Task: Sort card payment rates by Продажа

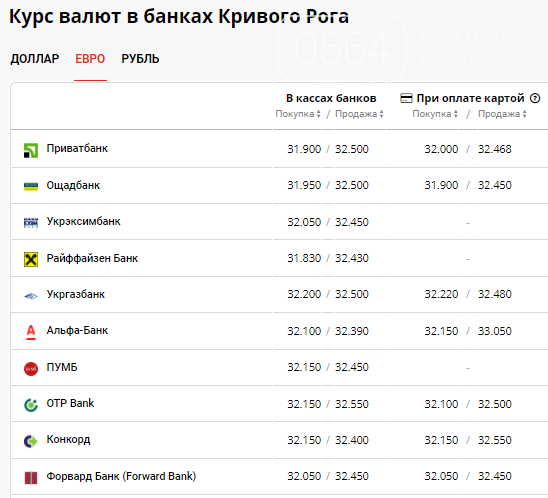Action: pyautogui.click(x=502, y=114)
